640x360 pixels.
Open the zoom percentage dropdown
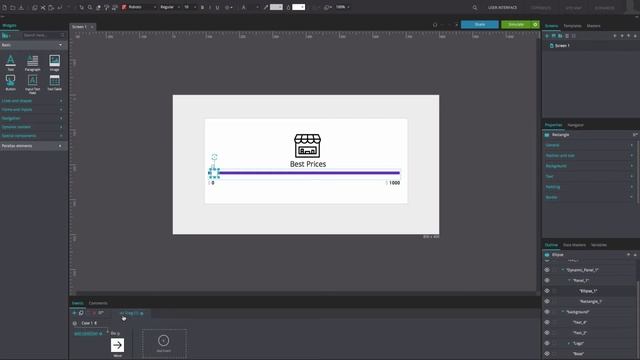pyautogui.click(x=342, y=7)
